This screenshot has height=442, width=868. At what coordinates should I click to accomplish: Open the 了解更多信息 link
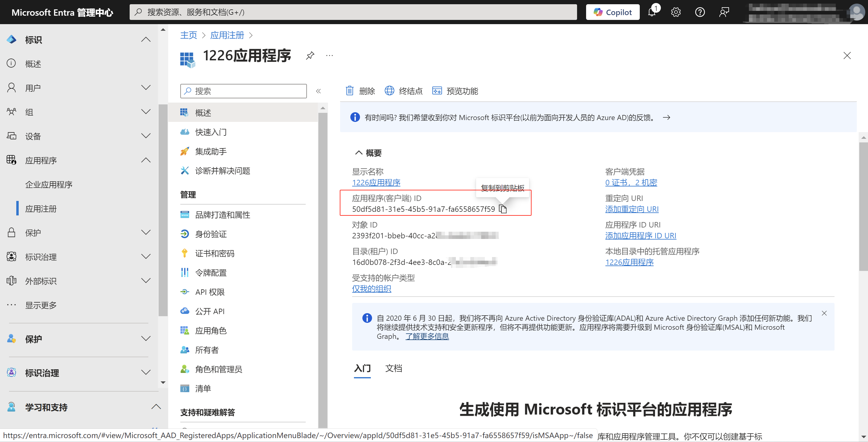[x=427, y=336]
